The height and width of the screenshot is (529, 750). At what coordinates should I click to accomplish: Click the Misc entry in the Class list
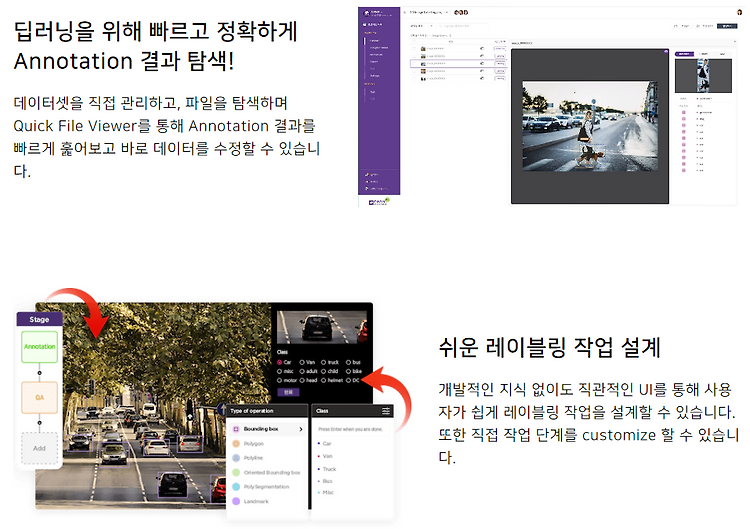(326, 492)
